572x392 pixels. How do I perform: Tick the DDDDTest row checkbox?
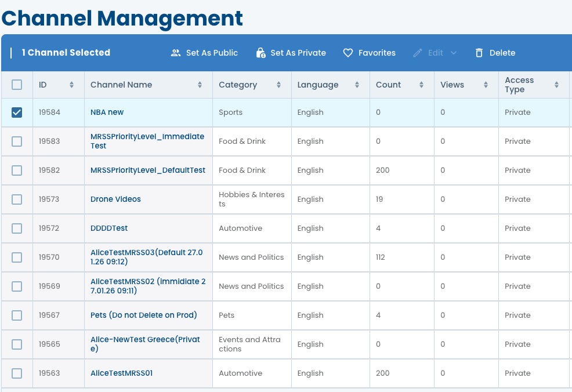[x=17, y=228]
